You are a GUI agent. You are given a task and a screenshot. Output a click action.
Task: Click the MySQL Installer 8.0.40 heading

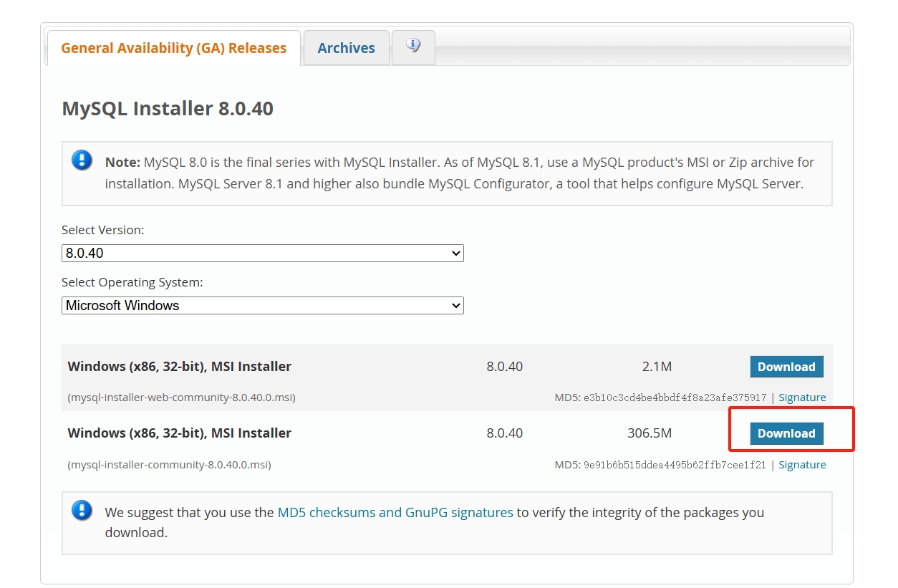(x=168, y=109)
